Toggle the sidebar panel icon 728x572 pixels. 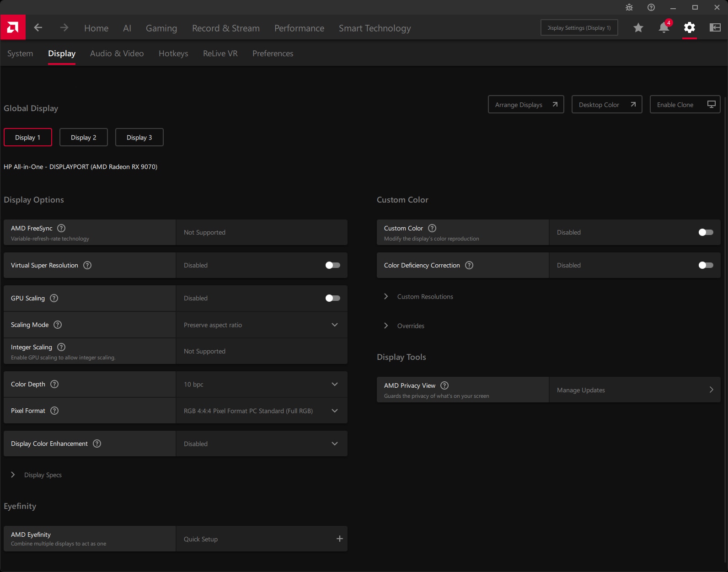pos(715,28)
